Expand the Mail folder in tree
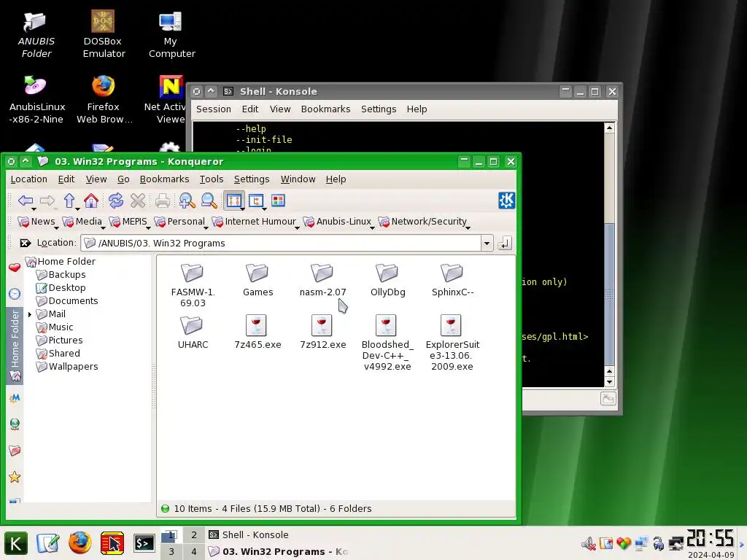 [29, 314]
